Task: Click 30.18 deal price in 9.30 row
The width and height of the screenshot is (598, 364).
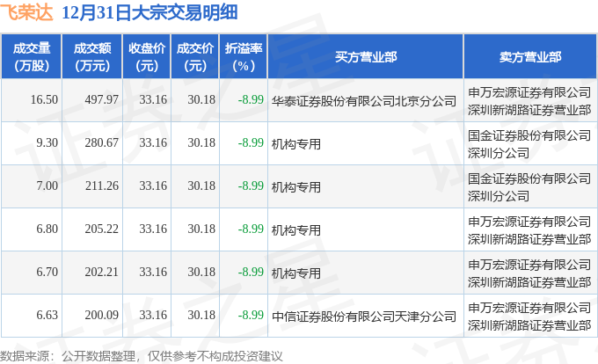Action: [201, 143]
